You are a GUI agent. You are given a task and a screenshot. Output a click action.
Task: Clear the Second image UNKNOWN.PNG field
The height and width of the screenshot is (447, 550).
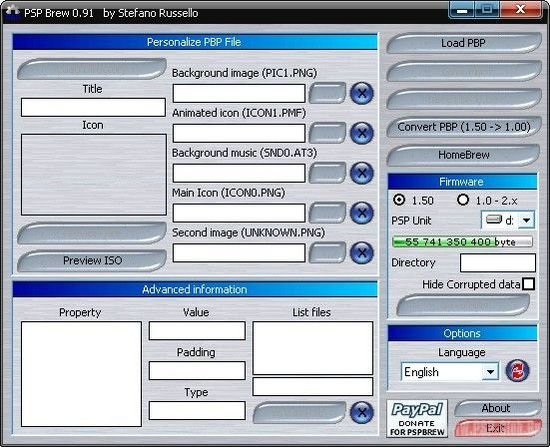[362, 253]
